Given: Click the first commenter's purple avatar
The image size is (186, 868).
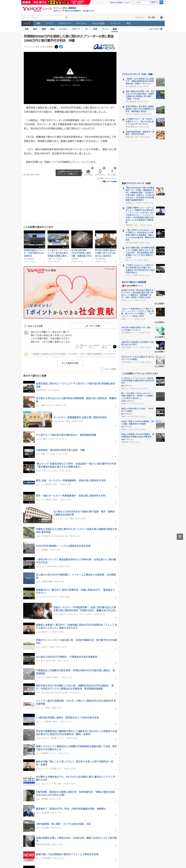Looking at the screenshot, I should pos(26,333).
